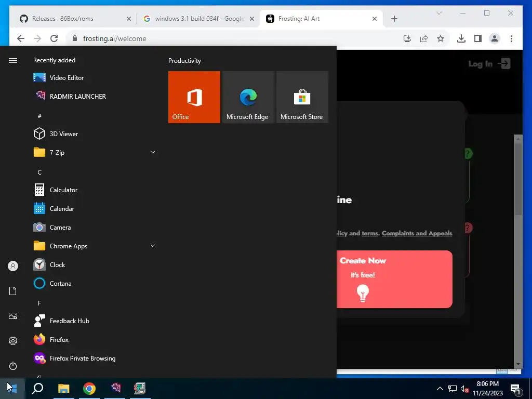Jump to letter F section header
Viewport: 532px width, 399px height.
39,303
